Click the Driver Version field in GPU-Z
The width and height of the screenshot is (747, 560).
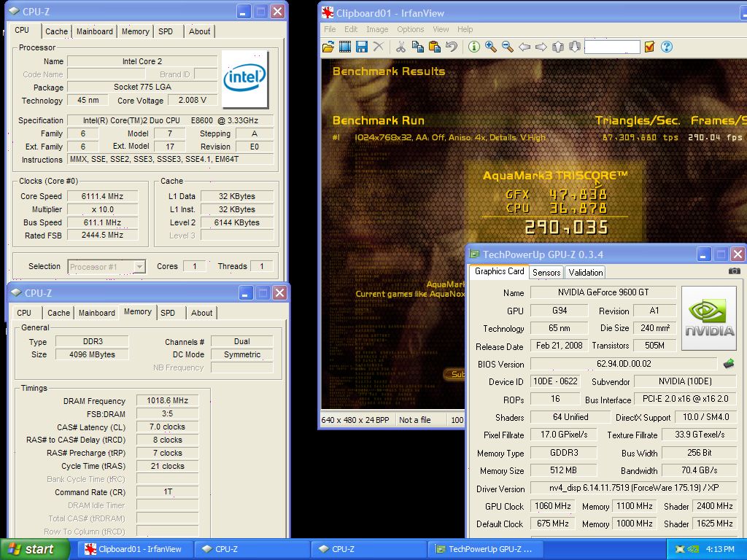coord(633,488)
